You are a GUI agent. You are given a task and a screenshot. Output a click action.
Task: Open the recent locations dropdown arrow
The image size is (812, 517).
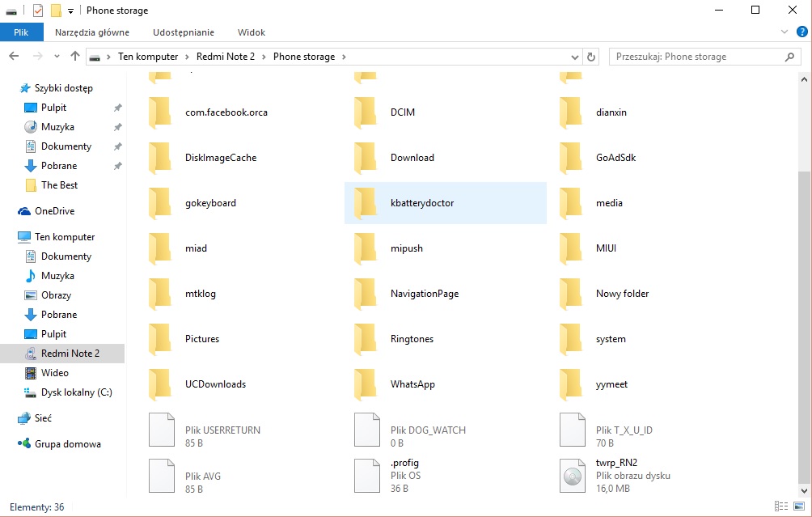click(x=57, y=57)
